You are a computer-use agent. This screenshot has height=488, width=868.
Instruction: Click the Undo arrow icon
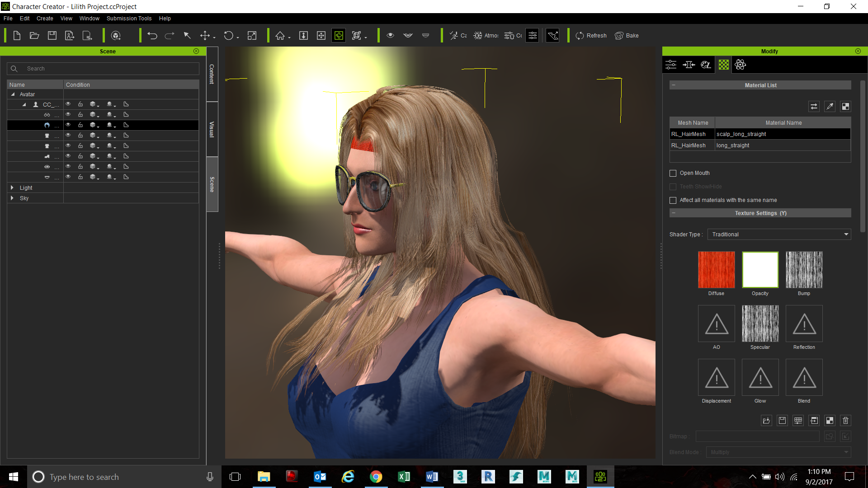[x=152, y=36]
